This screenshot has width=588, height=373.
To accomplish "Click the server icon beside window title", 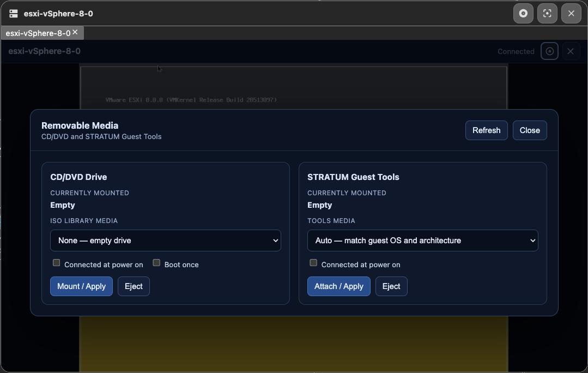I will [x=14, y=14].
